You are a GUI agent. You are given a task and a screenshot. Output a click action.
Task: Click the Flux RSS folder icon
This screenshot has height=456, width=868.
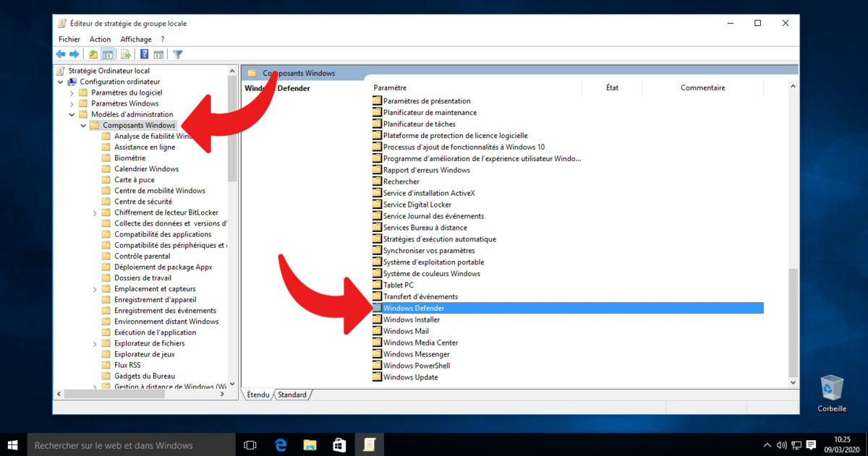coord(106,365)
